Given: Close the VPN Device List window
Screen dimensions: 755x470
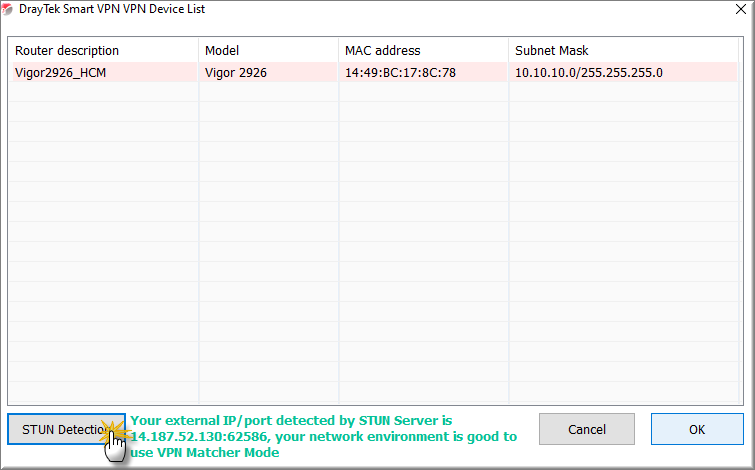Looking at the screenshot, I should pos(741,9).
